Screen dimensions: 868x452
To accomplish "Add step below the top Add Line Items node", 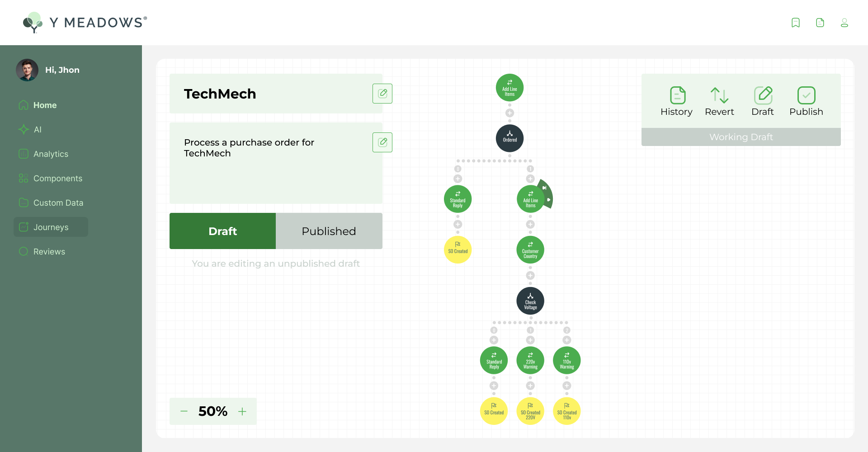I will coord(509,113).
